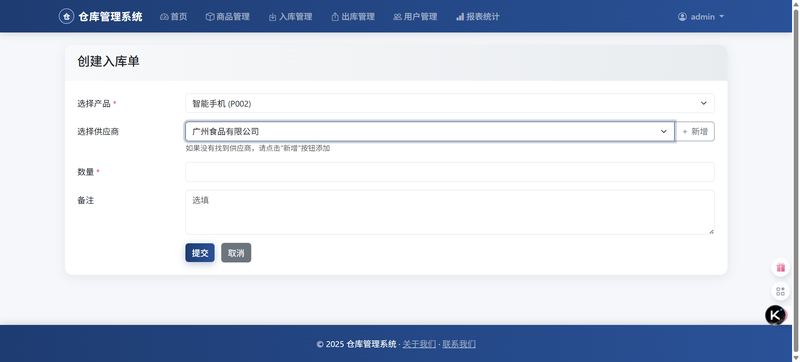Click the 提交 button
800x362 pixels.
click(x=200, y=253)
